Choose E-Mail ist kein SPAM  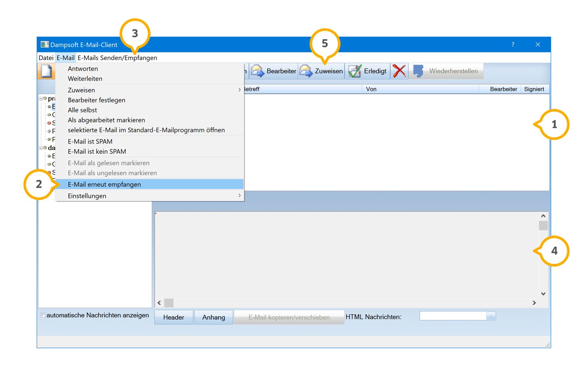150,152
